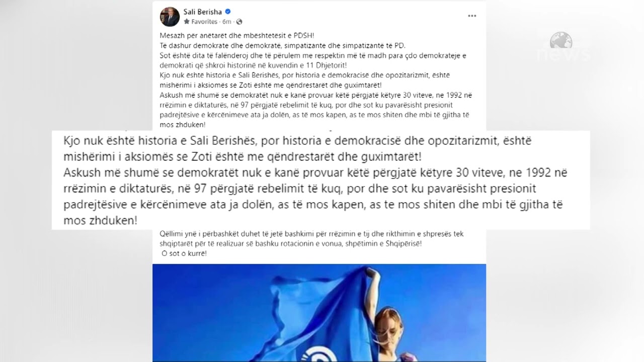This screenshot has width=644, height=362.
Task: Click the 'news' watermark text
Action: 563,54
